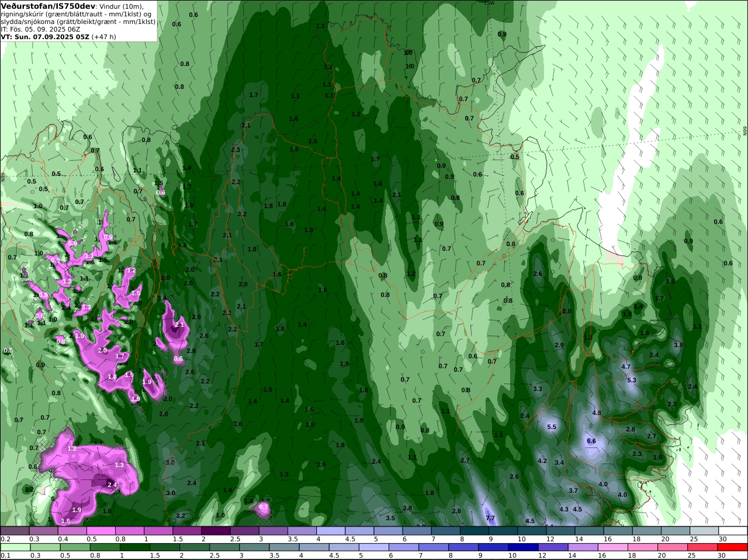Select the lightest green rain swatch at 0.1
This screenshot has width=748, height=560.
coord(15,547)
